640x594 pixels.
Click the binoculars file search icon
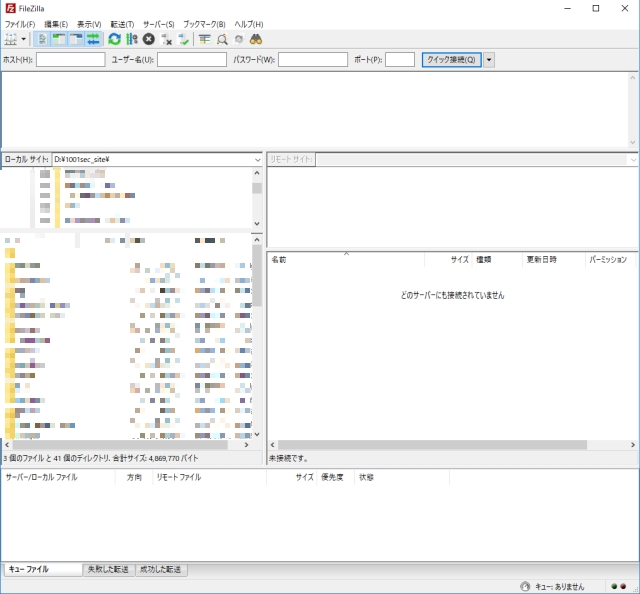click(255, 39)
